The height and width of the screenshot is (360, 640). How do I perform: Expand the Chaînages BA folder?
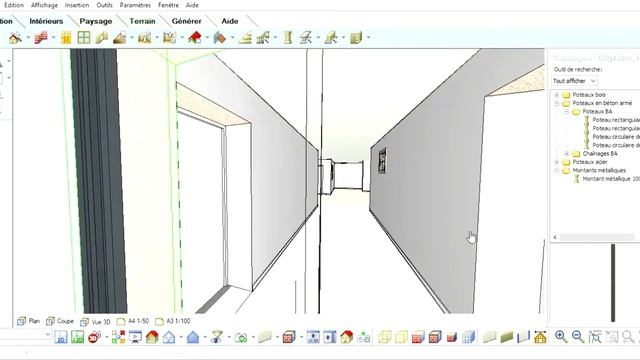(x=567, y=154)
